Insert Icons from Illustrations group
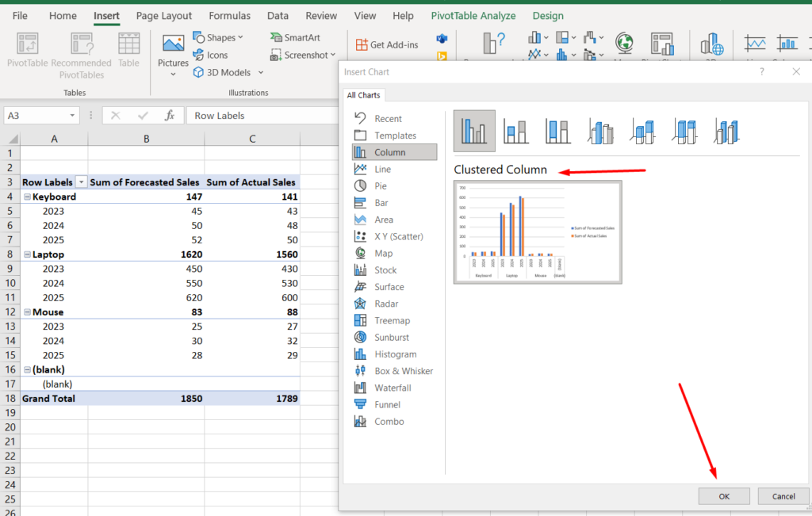 pos(210,55)
